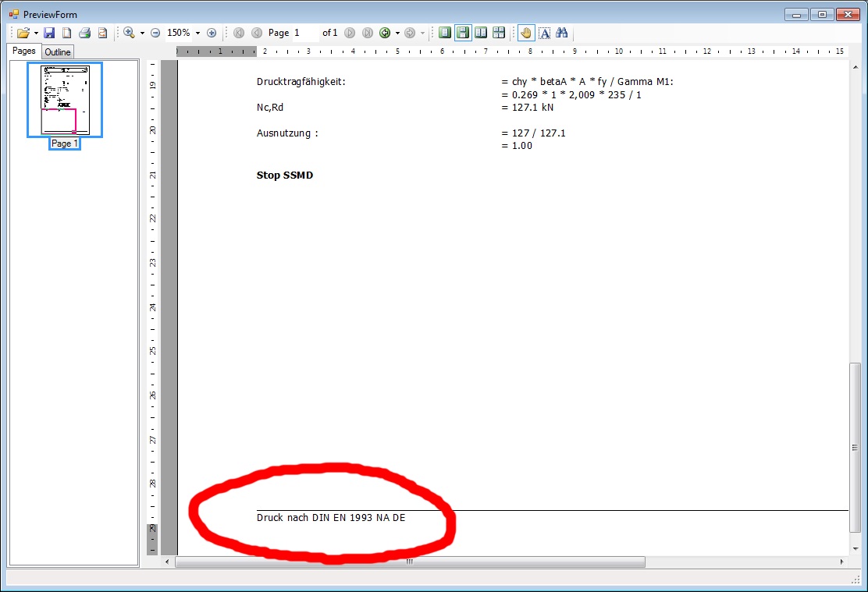Toggle continuous page view mode
Image resolution: width=868 pixels, height=592 pixels.
[463, 33]
